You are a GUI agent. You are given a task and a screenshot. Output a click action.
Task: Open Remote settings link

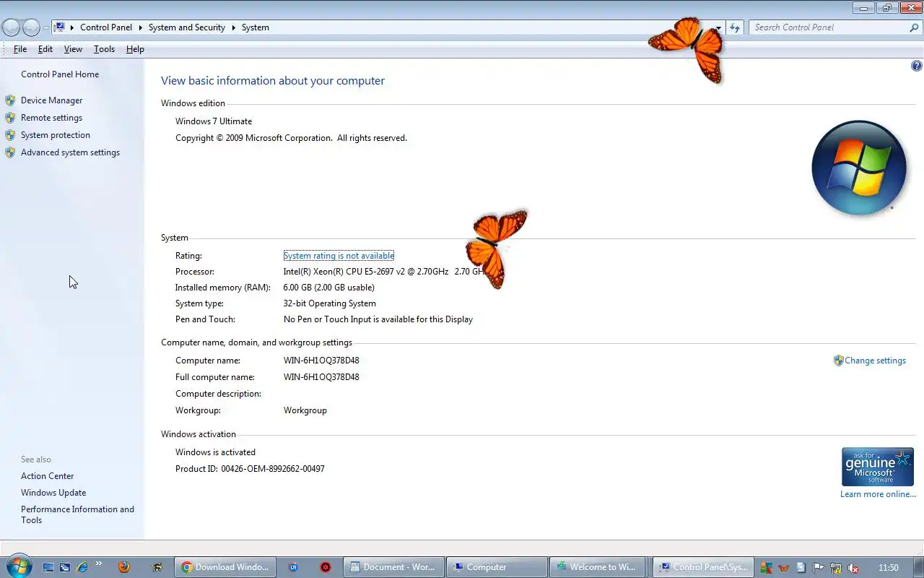[x=51, y=118]
